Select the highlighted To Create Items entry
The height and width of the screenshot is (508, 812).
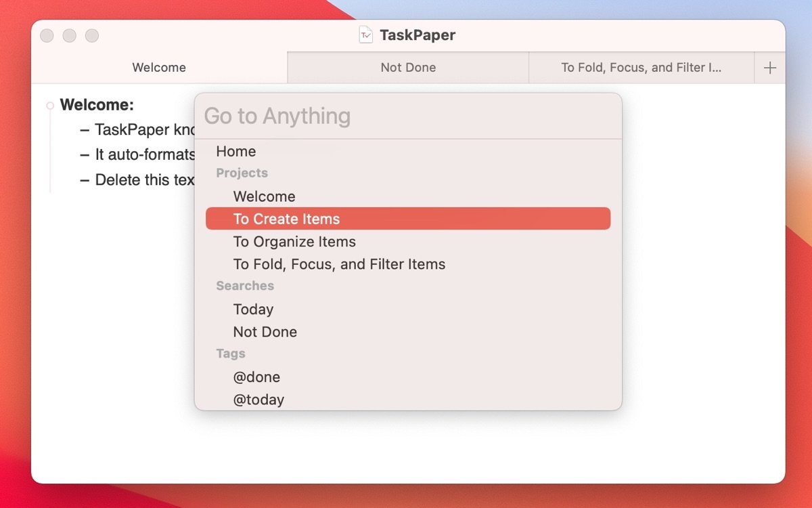point(287,219)
